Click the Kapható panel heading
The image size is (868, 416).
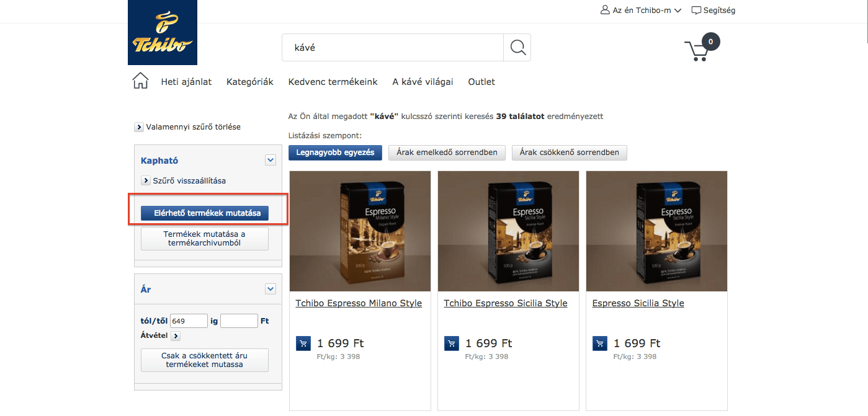pos(159,161)
